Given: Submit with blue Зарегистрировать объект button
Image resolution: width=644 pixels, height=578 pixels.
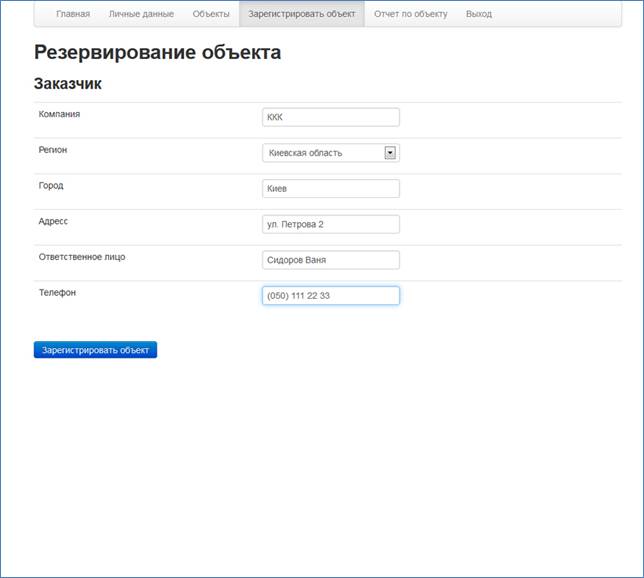Looking at the screenshot, I should (95, 350).
